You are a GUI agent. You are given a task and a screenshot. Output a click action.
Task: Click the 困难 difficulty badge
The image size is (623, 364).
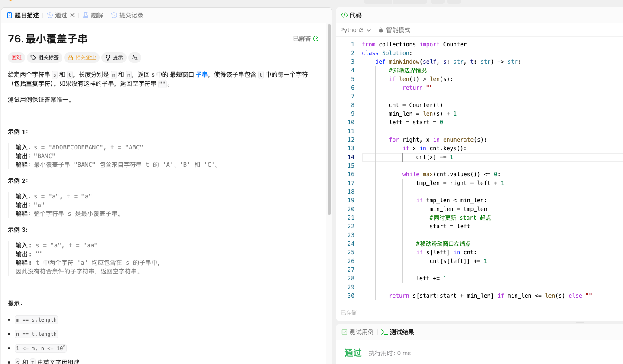coord(16,58)
